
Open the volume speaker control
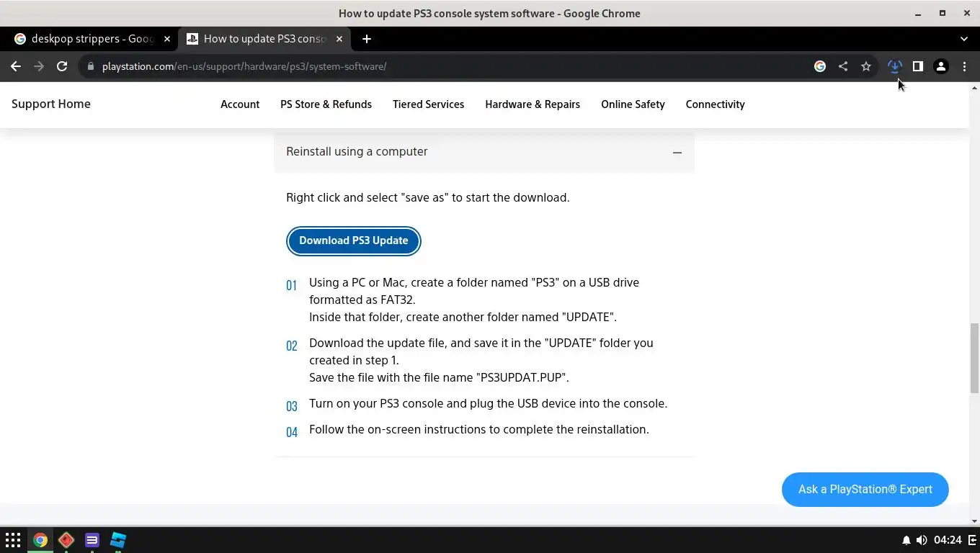point(922,540)
